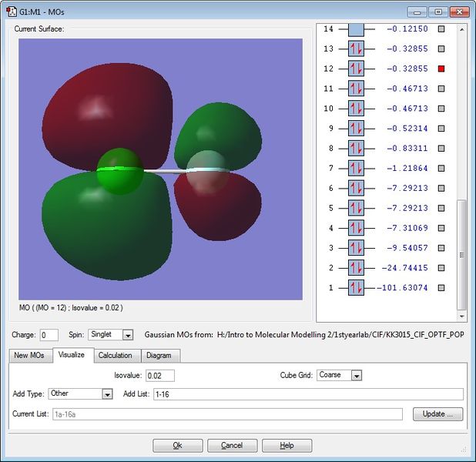Toggle surface marker for MO 2 (-24.74415)

coord(441,268)
